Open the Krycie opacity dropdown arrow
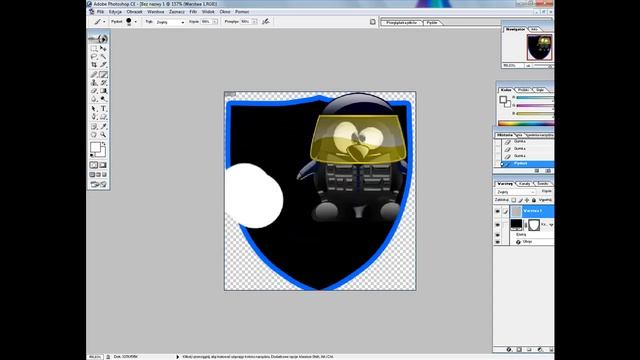 point(215,22)
